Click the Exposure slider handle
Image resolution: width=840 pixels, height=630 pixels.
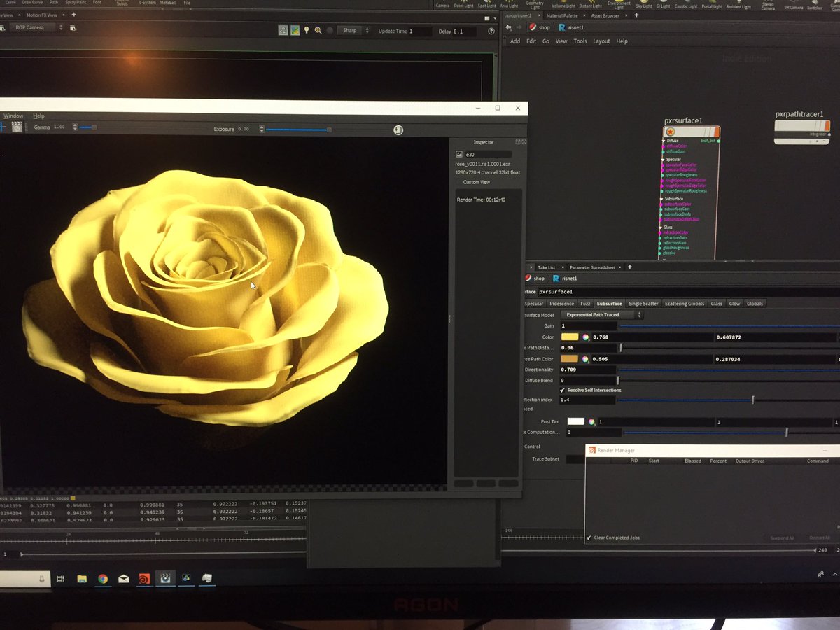329,129
